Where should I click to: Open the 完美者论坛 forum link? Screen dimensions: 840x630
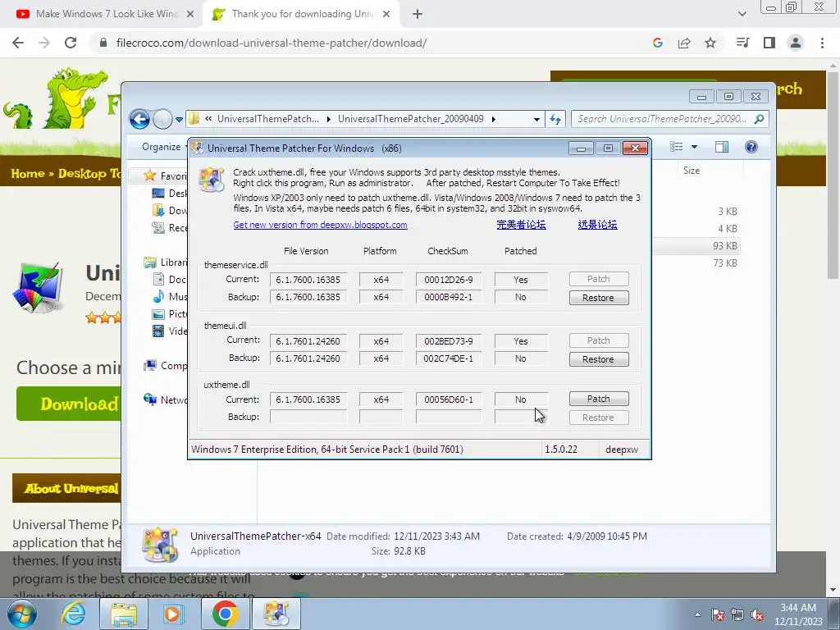click(x=521, y=225)
